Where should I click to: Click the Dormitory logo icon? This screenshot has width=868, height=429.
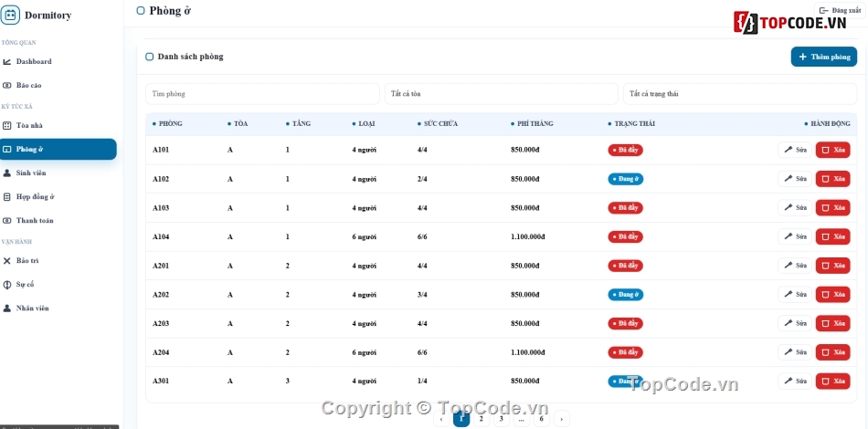10,15
